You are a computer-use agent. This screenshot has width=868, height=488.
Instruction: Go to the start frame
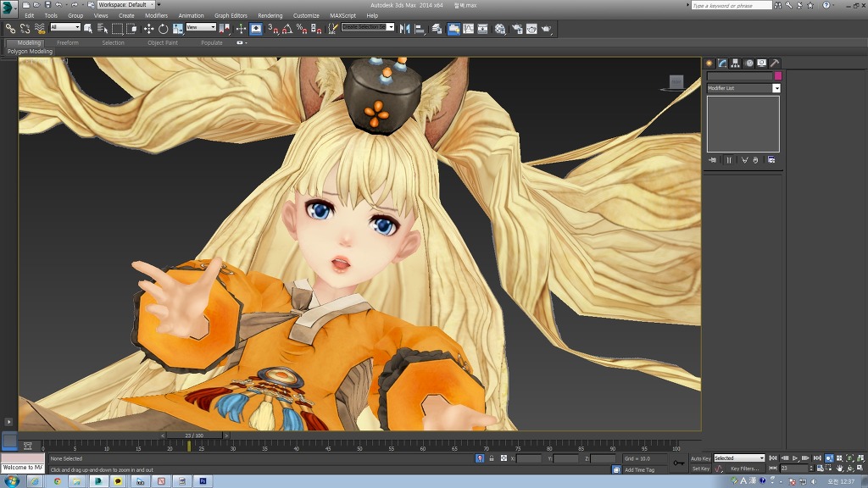point(773,458)
